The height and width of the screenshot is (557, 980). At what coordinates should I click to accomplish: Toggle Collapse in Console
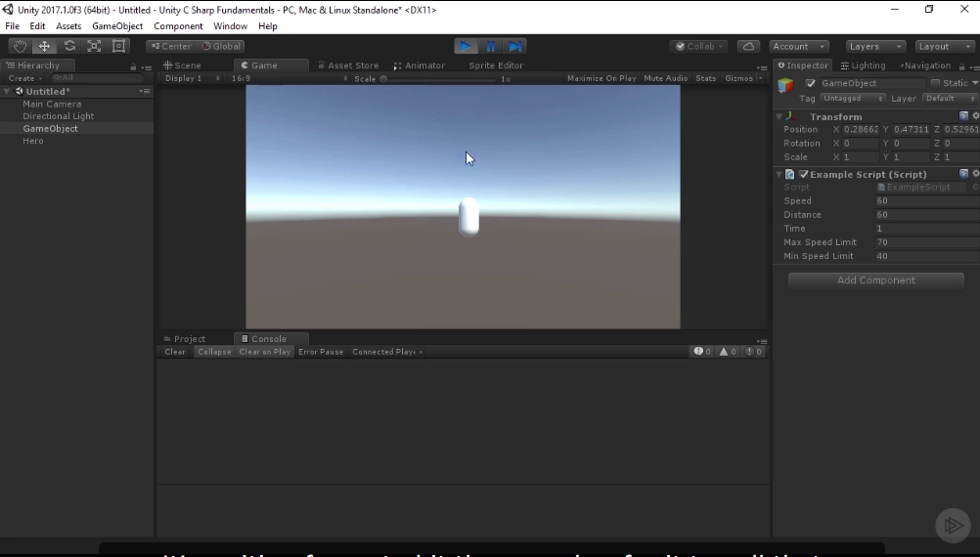pyautogui.click(x=214, y=352)
